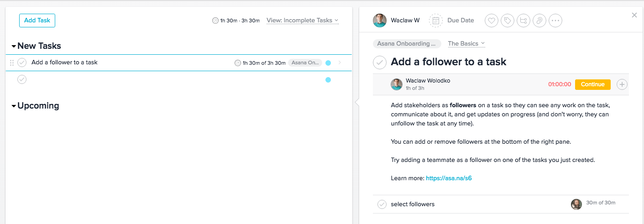Open the asa.na/s6 link

pos(449,178)
